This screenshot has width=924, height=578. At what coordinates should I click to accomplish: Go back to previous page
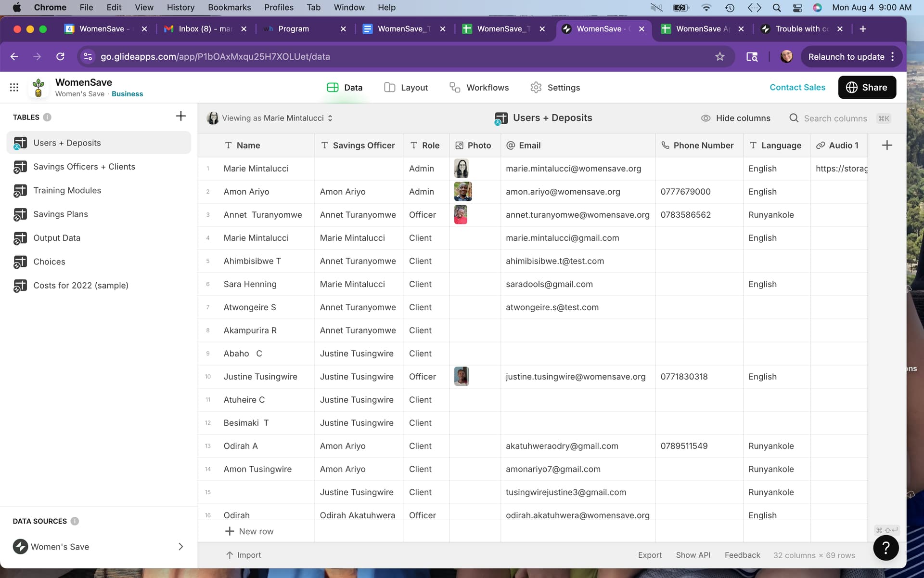click(14, 57)
